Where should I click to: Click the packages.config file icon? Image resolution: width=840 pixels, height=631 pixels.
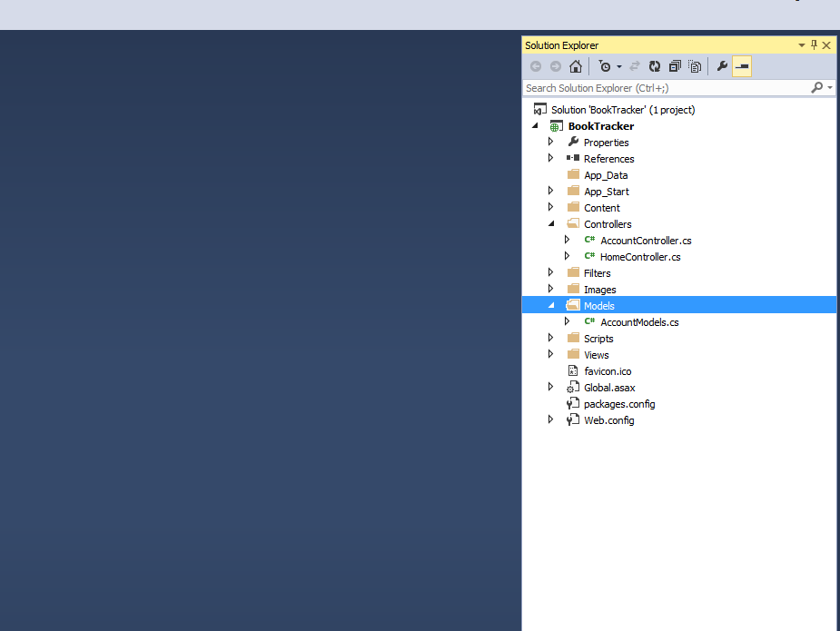click(573, 403)
